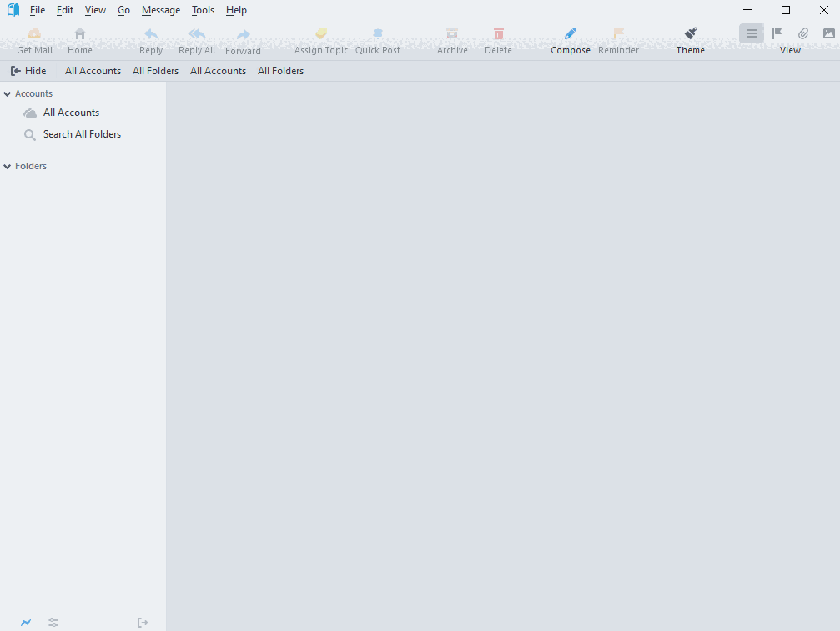Image resolution: width=840 pixels, height=631 pixels.
Task: Click the second All Folders breadcrumb
Action: (x=281, y=71)
